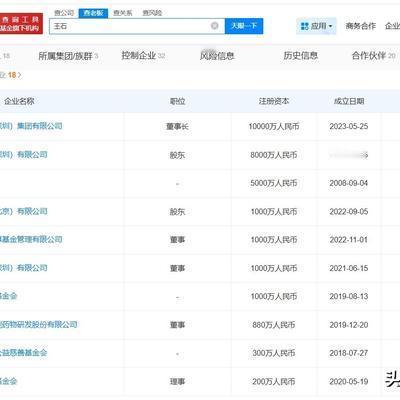
Task: Open the 所属集团/族群 tab
Action: (68, 56)
